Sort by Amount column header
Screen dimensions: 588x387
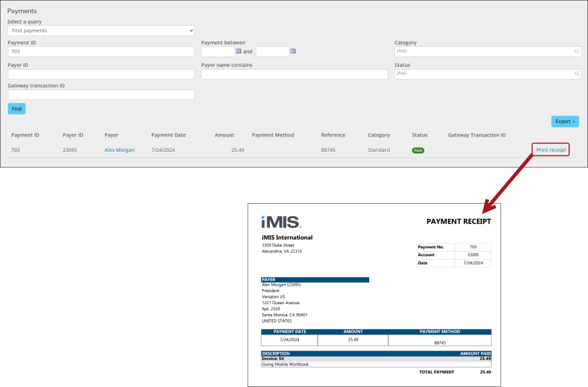[x=224, y=135]
